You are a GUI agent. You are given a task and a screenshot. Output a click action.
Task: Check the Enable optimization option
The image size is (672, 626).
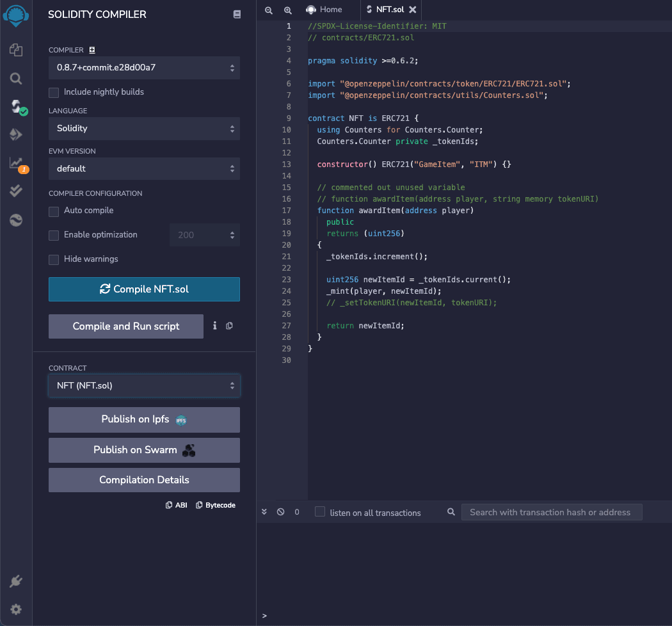(54, 235)
